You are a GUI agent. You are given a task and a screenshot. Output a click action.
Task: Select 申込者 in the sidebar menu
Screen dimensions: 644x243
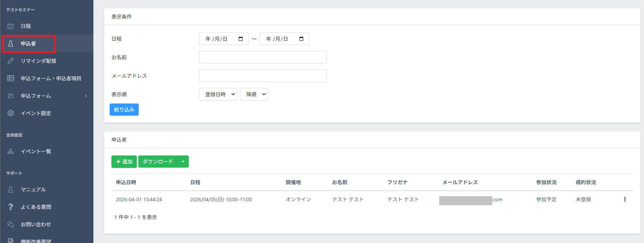pos(28,44)
